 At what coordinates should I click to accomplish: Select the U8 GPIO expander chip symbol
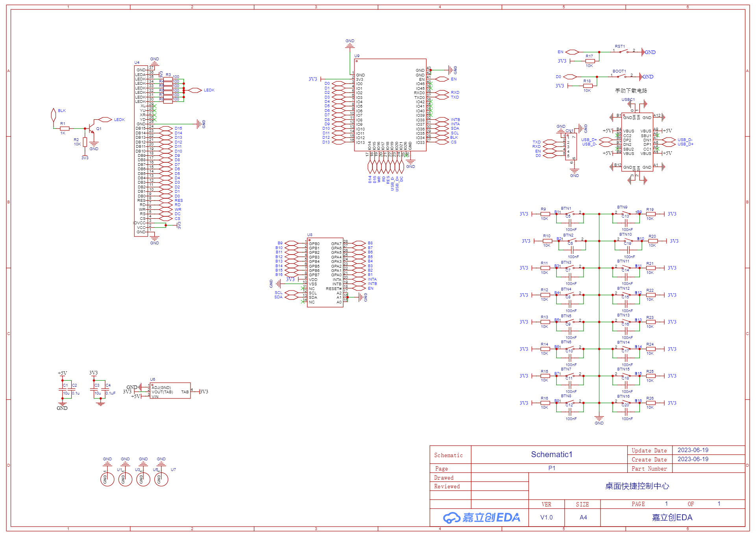tap(325, 272)
